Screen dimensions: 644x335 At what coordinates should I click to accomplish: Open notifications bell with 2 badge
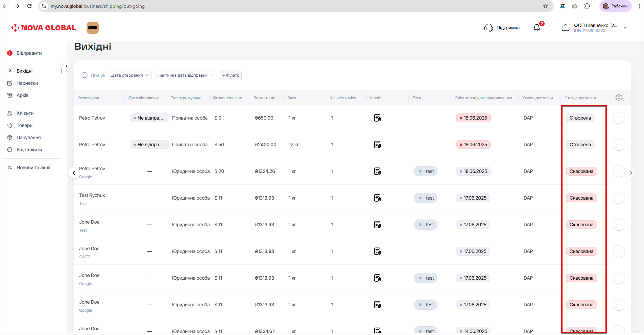click(537, 28)
